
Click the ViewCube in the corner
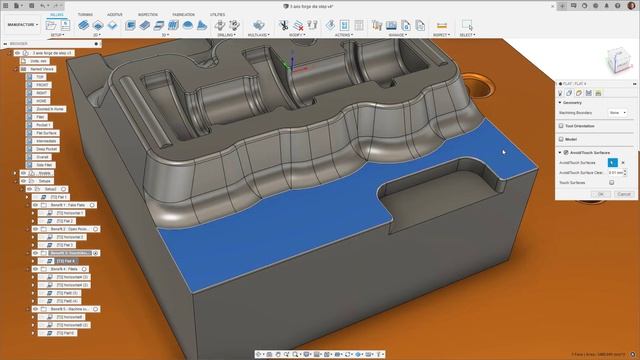619,60
